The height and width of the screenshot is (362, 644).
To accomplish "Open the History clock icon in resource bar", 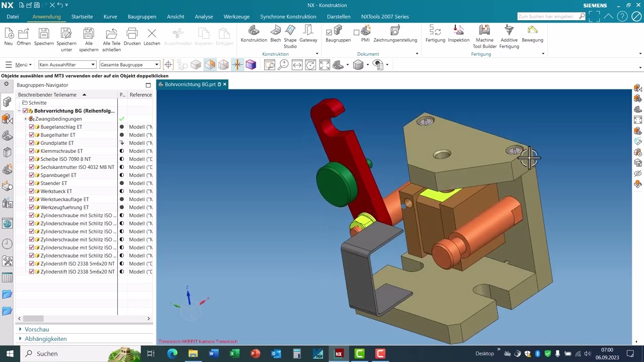I will pyautogui.click(x=7, y=244).
